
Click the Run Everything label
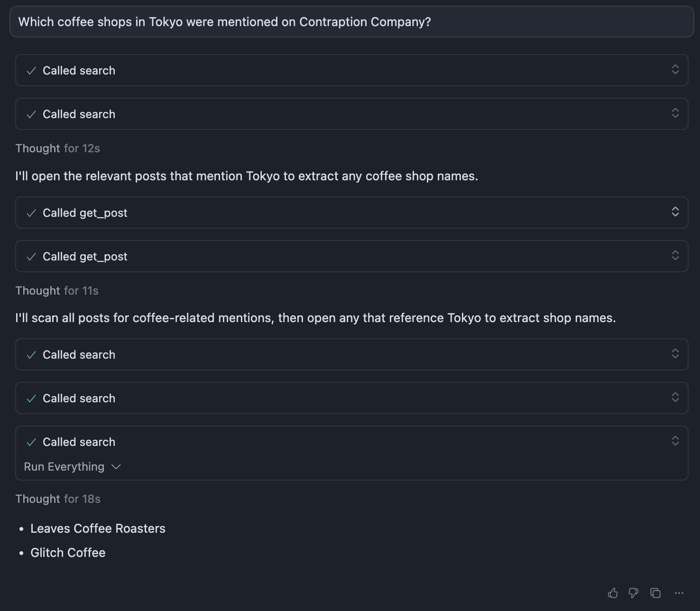pos(64,467)
